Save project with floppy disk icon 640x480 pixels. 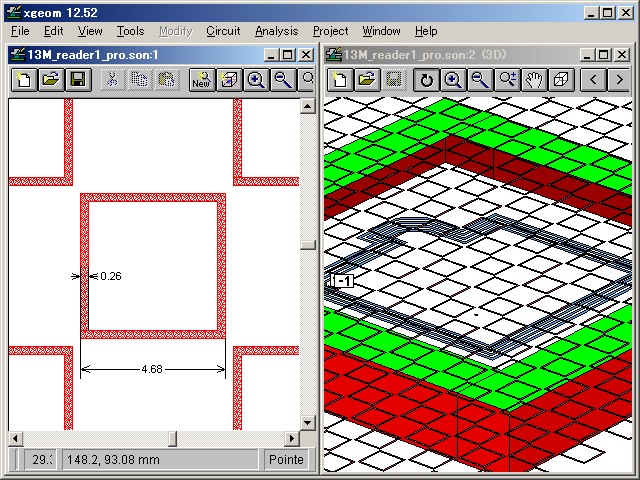pos(78,79)
